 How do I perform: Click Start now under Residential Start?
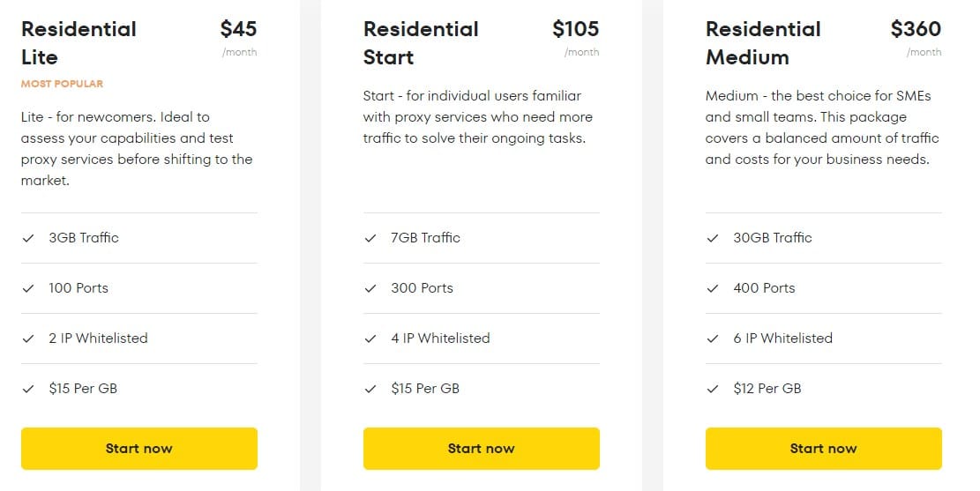[482, 449]
